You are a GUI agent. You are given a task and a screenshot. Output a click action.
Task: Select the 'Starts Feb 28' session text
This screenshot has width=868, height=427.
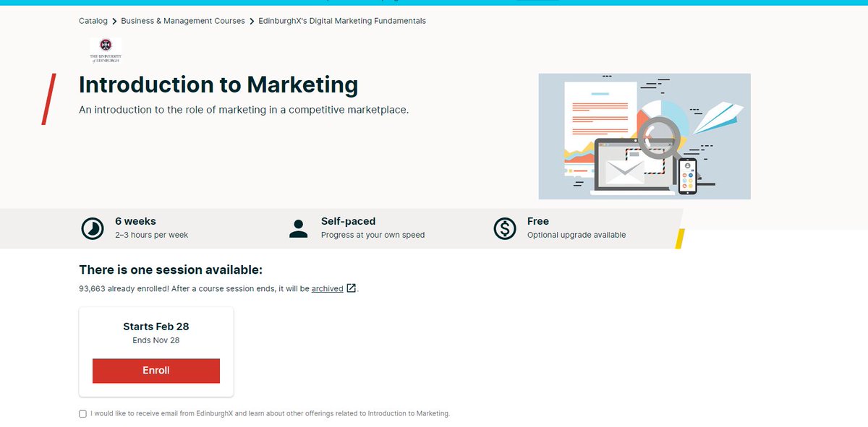(156, 327)
